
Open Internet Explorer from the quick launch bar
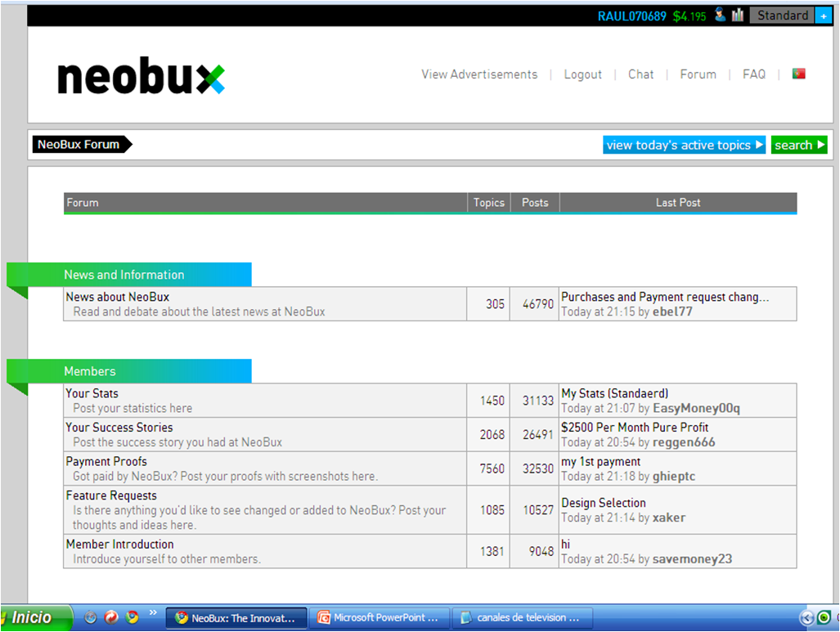(x=90, y=617)
